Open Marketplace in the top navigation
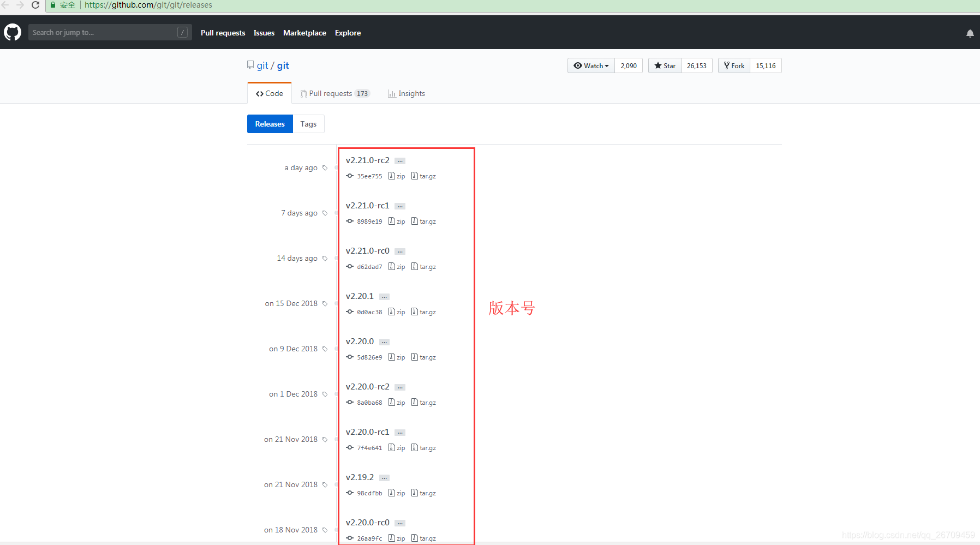 tap(304, 33)
